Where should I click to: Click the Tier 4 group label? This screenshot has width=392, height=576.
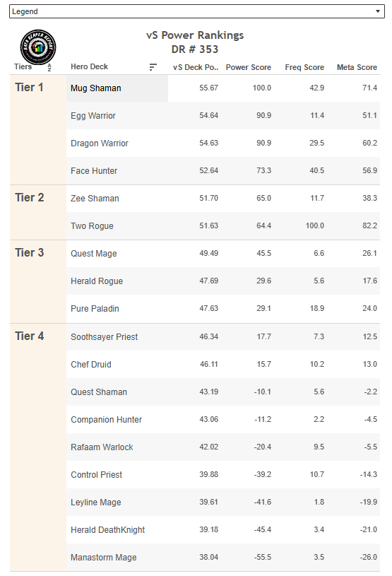30,336
